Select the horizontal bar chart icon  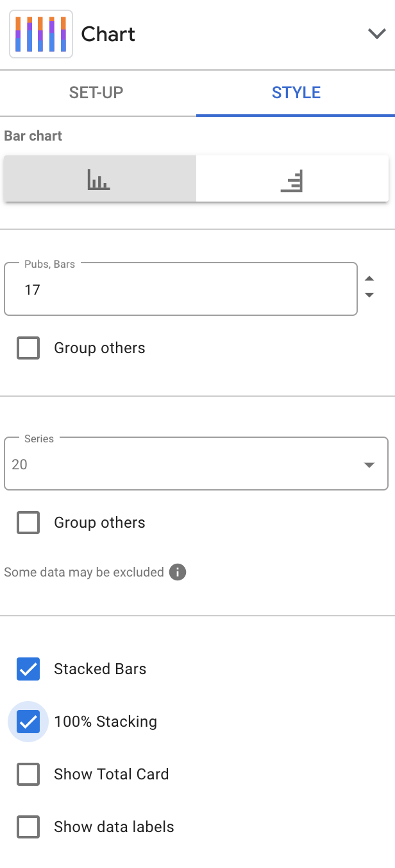(292, 180)
